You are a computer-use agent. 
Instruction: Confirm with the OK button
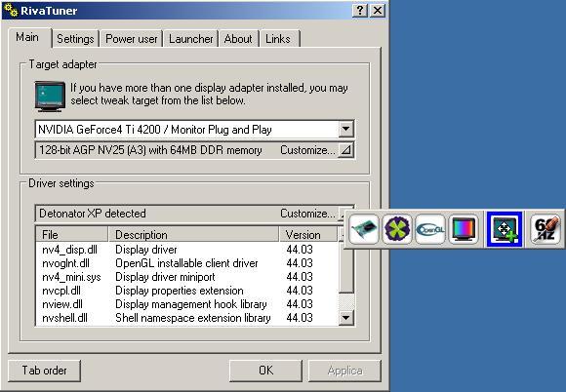click(265, 371)
